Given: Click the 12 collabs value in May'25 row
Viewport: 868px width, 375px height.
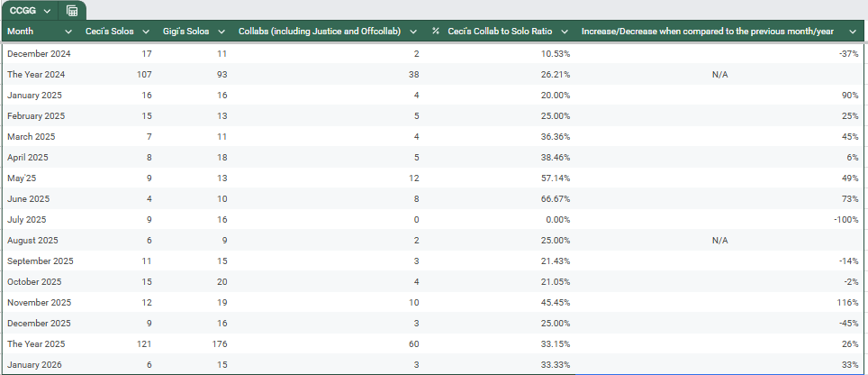Looking at the screenshot, I should click(x=414, y=178).
